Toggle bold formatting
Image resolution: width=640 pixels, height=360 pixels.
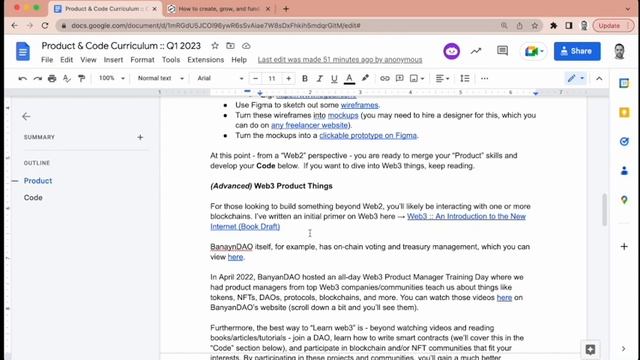304,78
